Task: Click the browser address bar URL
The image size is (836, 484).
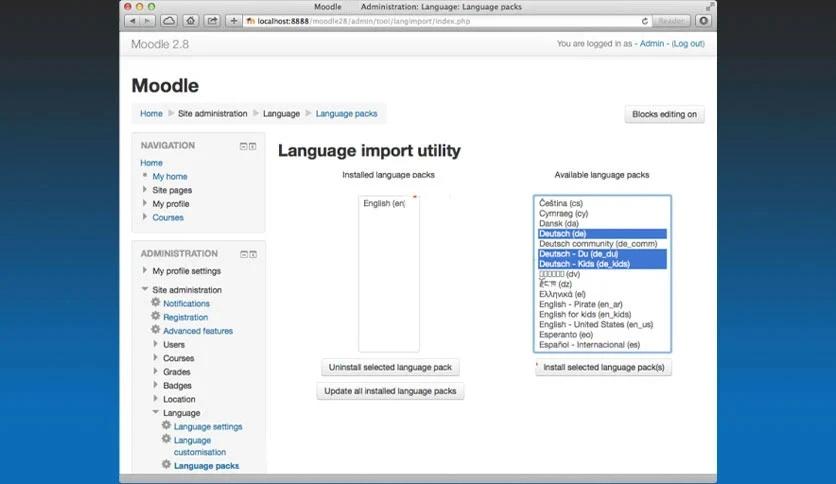Action: click(363, 21)
